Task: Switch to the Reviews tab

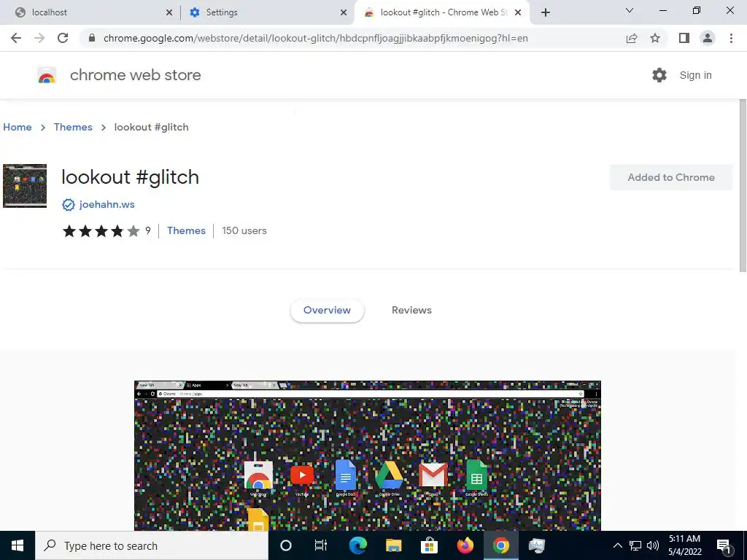Action: [411, 310]
